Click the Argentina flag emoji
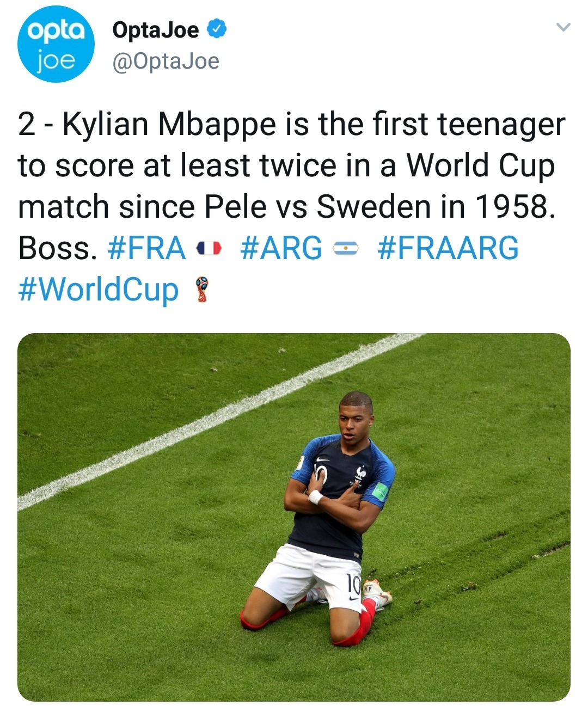 tap(345, 249)
